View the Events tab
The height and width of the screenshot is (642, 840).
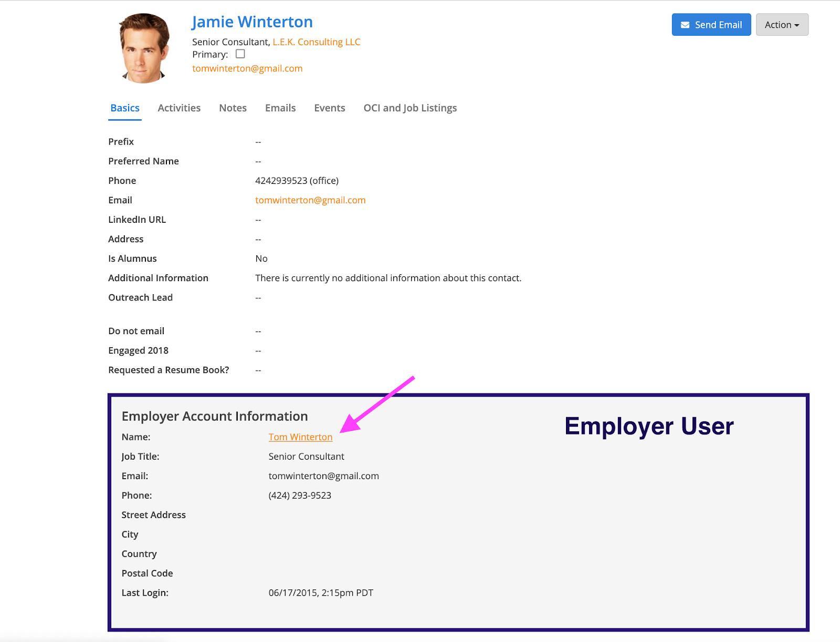pos(330,108)
